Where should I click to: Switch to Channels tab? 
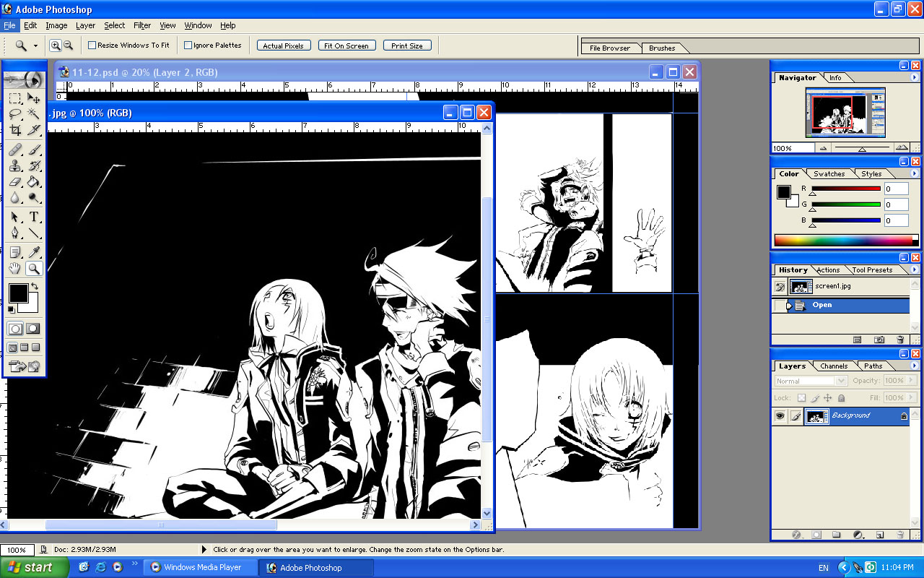834,366
